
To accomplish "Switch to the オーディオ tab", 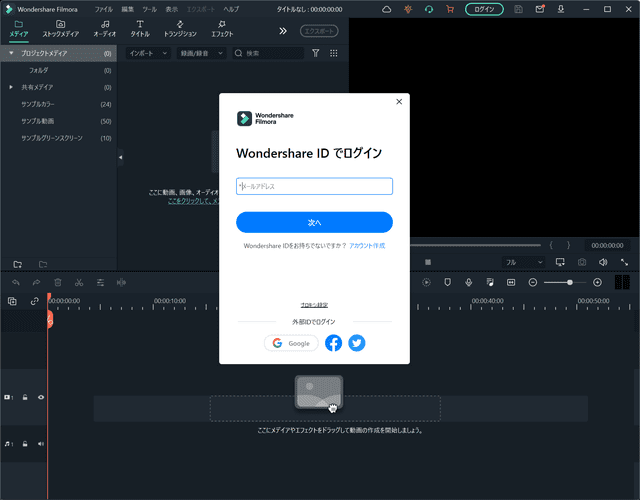I will pyautogui.click(x=105, y=29).
